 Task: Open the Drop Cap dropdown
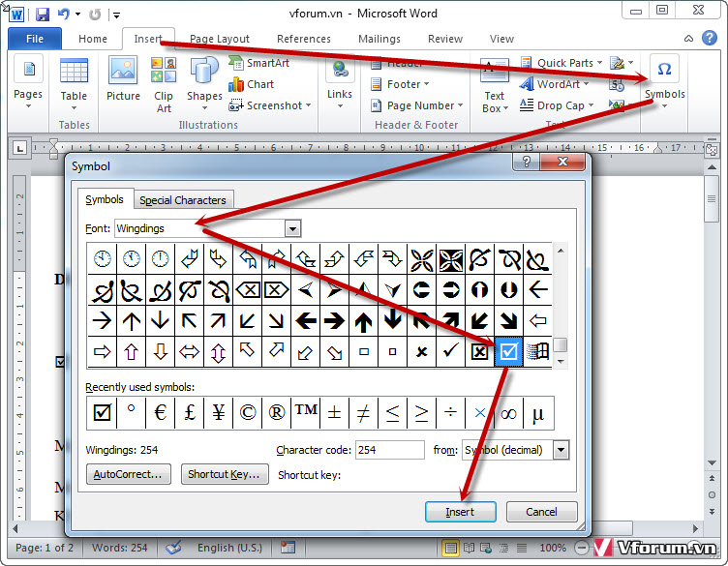pos(557,105)
